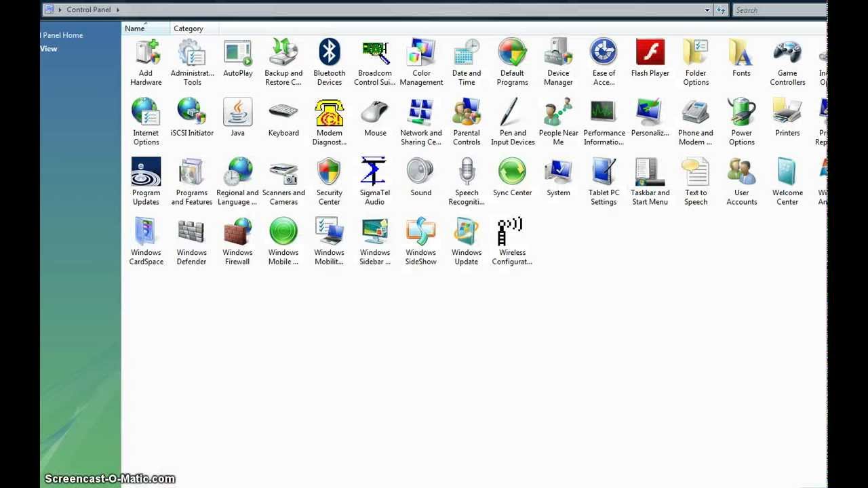This screenshot has height=488, width=868.
Task: Open Phone and Modem Options
Action: [x=696, y=122]
